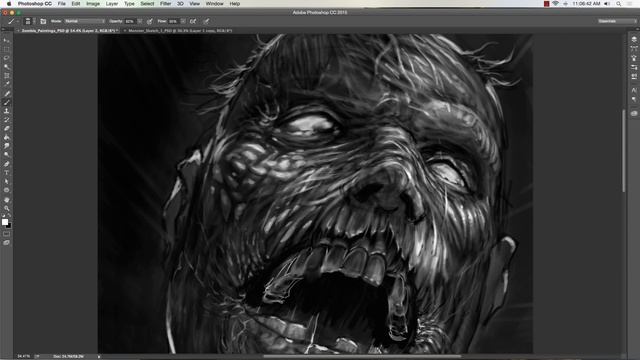Open the blending Mode dropdown
The image size is (640, 360).
click(x=85, y=21)
